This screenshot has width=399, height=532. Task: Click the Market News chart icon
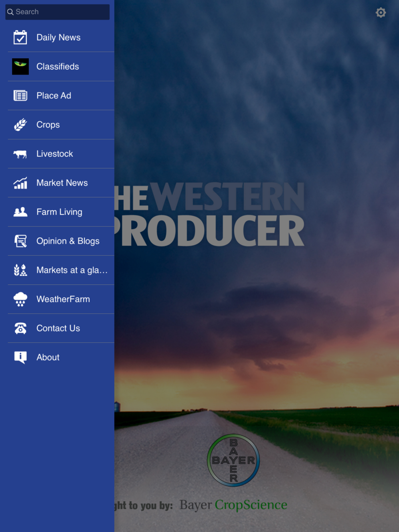(20, 183)
